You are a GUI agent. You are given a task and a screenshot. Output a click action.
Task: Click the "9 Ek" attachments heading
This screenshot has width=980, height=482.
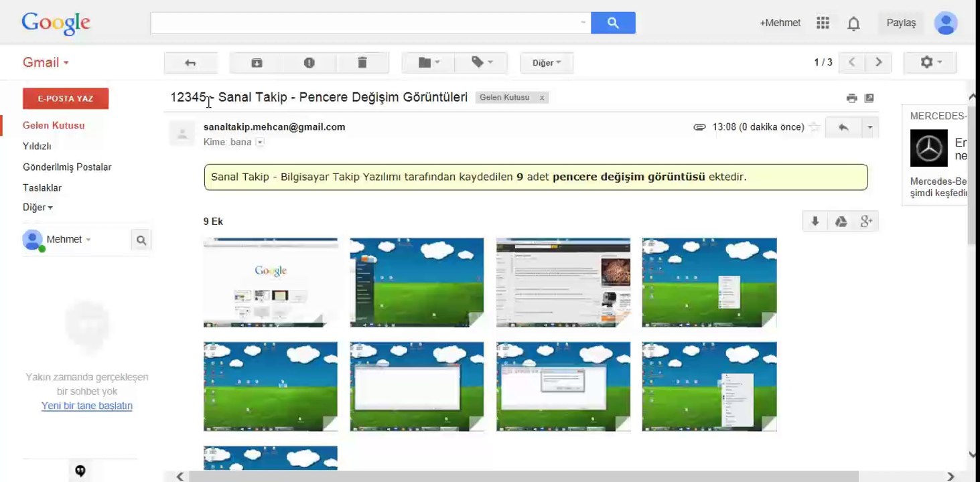(x=213, y=222)
